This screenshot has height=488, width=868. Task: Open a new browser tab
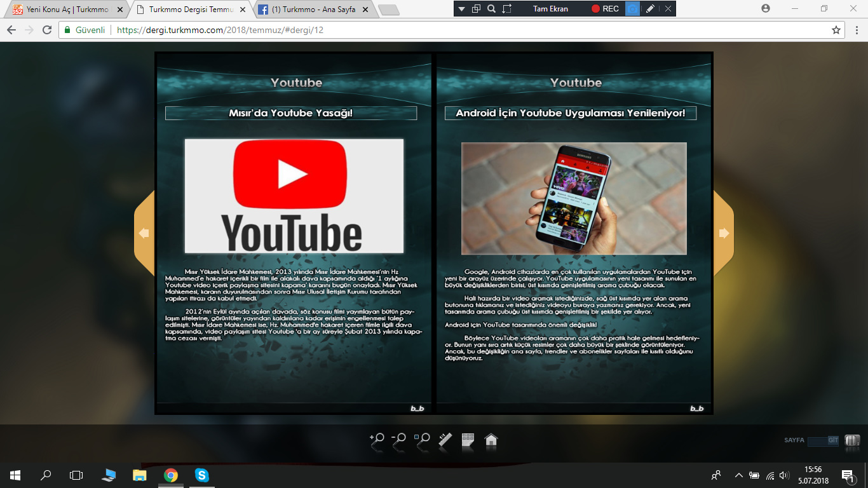[x=388, y=10]
